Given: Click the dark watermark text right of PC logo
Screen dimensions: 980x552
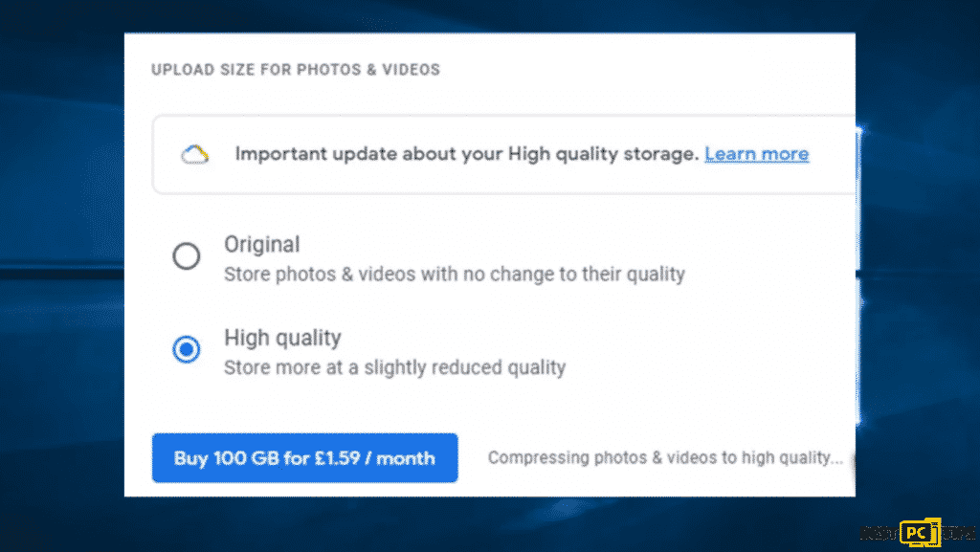Looking at the screenshot, I should pyautogui.click(x=957, y=533).
